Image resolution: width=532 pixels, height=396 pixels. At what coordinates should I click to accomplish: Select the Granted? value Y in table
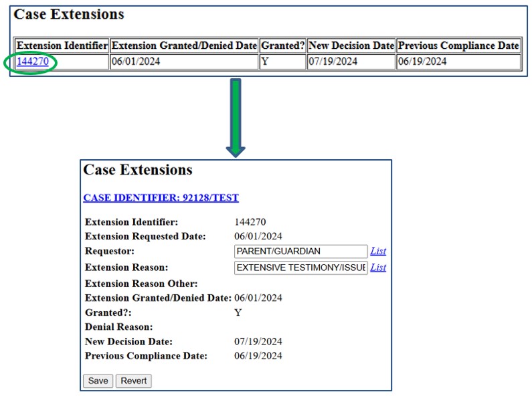point(282,62)
